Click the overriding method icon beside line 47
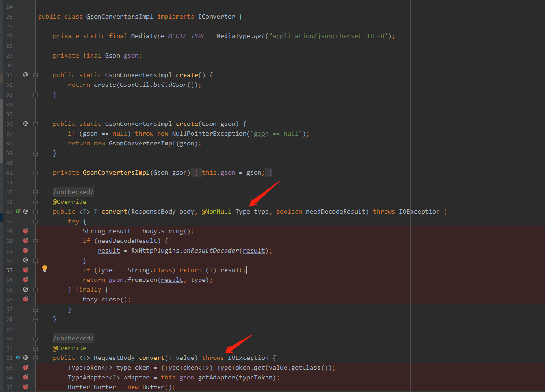 click(18, 211)
